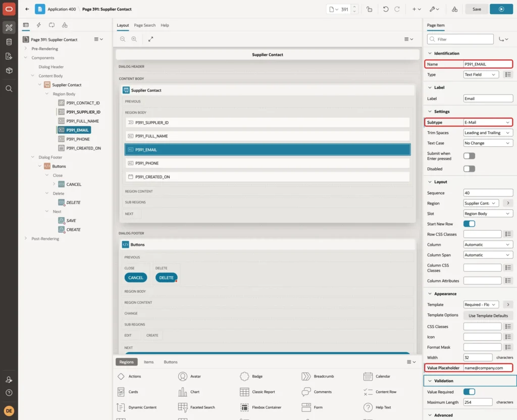The width and height of the screenshot is (517, 420).
Task: Open rendering tree options menu
Action: 98,39
